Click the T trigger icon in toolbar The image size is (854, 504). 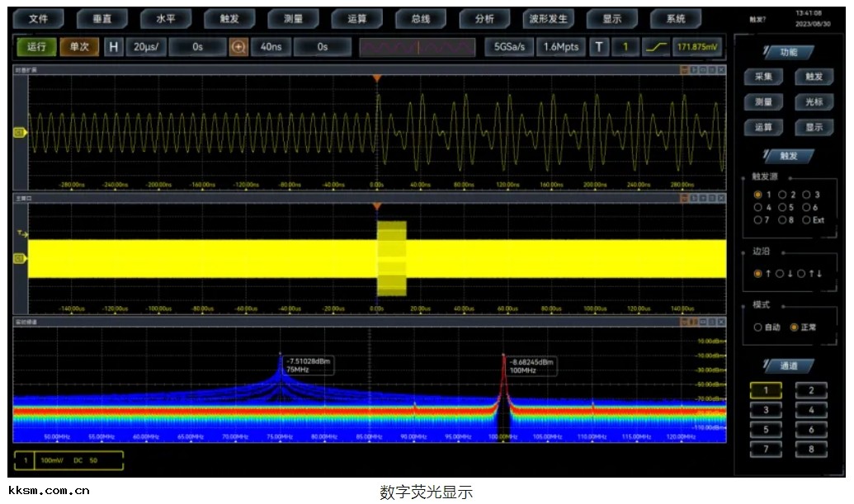coord(600,47)
